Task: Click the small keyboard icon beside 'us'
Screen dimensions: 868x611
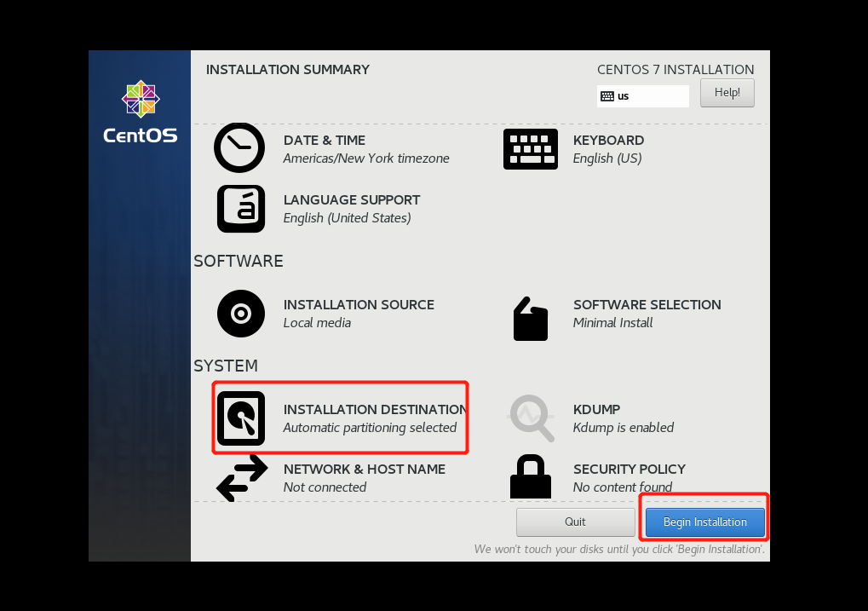Action: tap(607, 96)
